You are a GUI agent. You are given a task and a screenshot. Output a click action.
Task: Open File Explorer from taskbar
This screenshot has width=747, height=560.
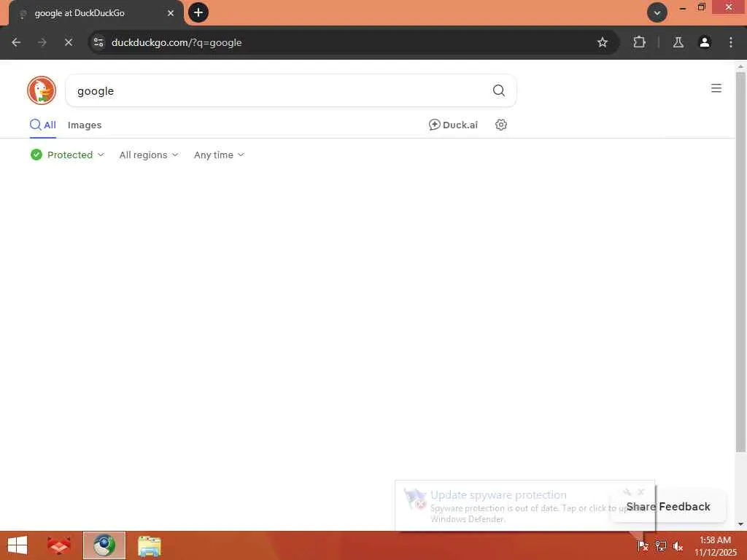click(150, 545)
